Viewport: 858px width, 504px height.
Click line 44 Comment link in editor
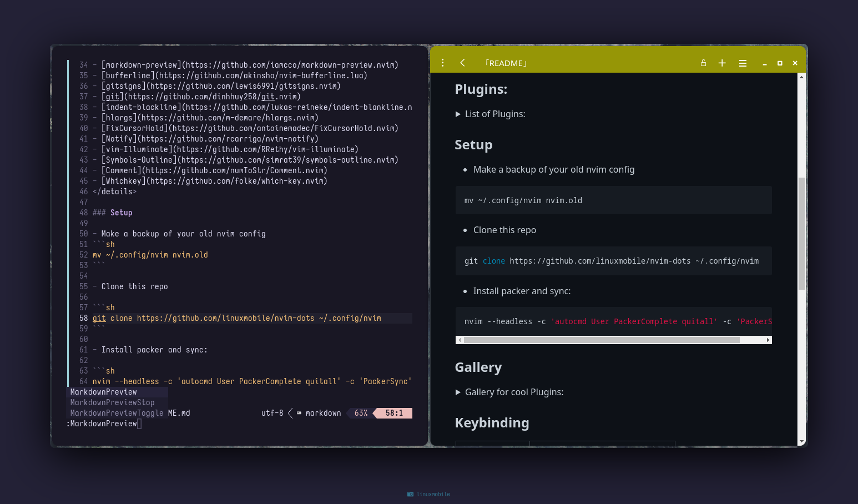point(214,170)
